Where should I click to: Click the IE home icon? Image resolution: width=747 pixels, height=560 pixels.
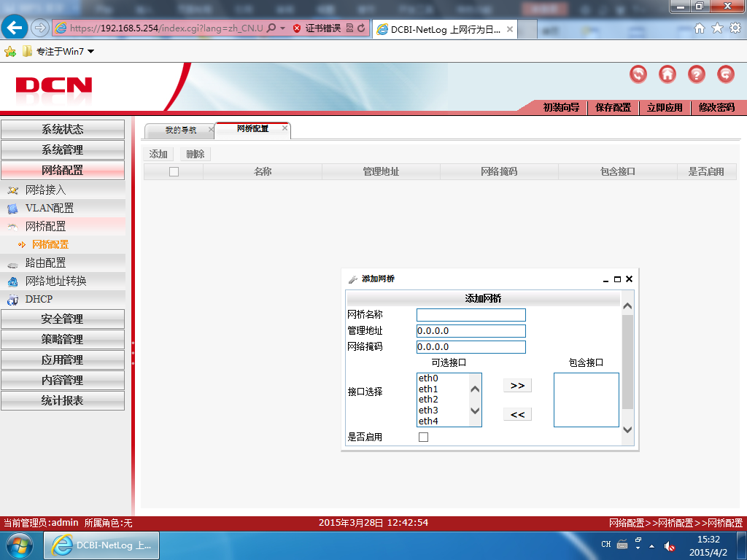click(x=700, y=28)
